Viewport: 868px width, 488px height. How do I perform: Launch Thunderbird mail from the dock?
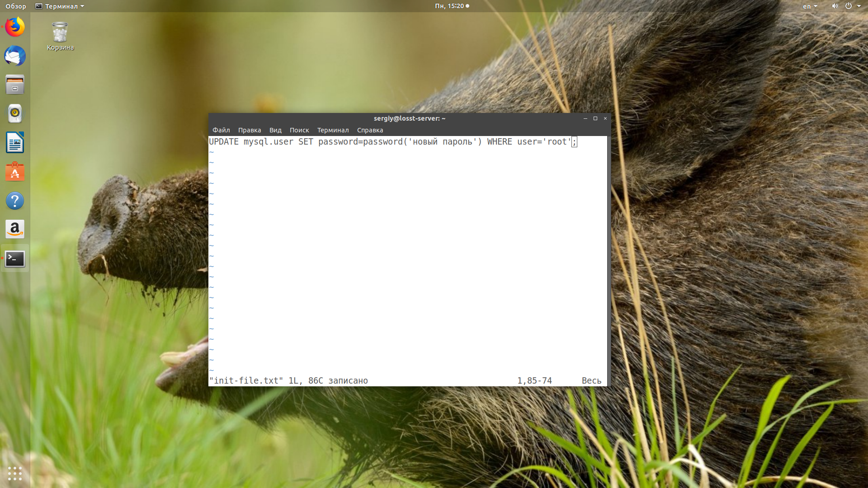tap(15, 56)
